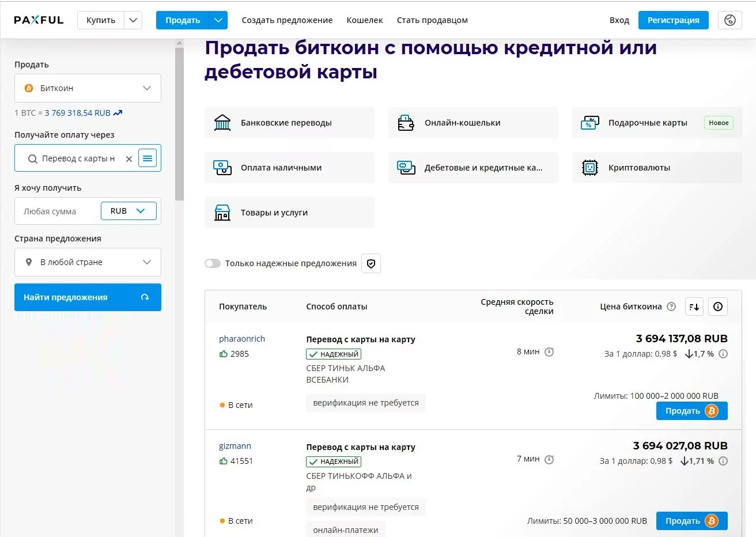
Task: Click Способ оплаты column header
Action: [x=337, y=307]
